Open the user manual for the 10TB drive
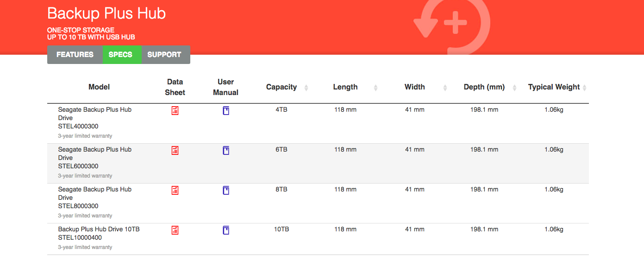 226,230
